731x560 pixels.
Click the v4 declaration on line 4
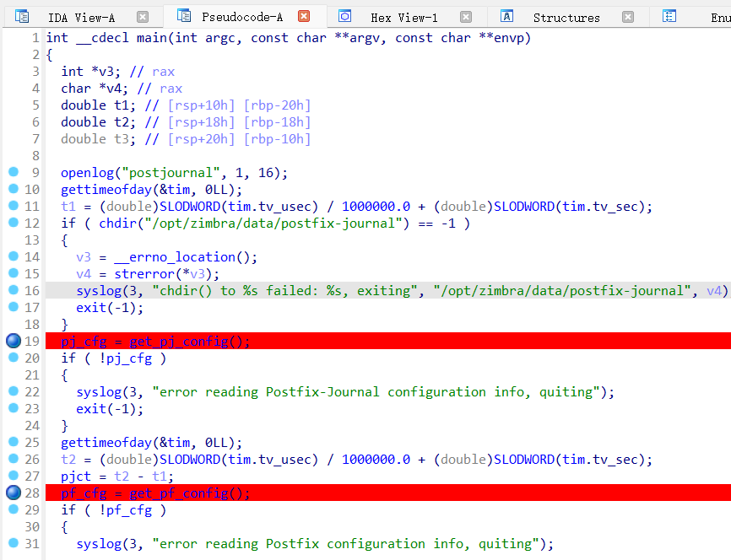[x=114, y=89]
